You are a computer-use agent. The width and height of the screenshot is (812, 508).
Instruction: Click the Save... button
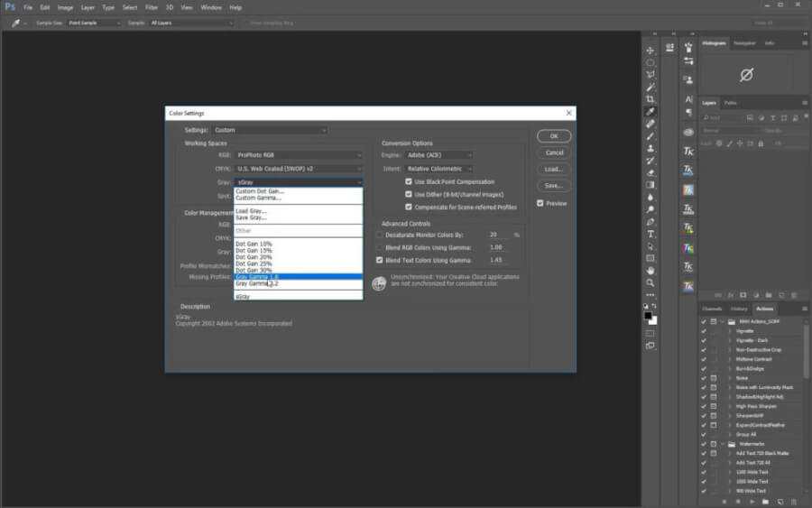554,185
